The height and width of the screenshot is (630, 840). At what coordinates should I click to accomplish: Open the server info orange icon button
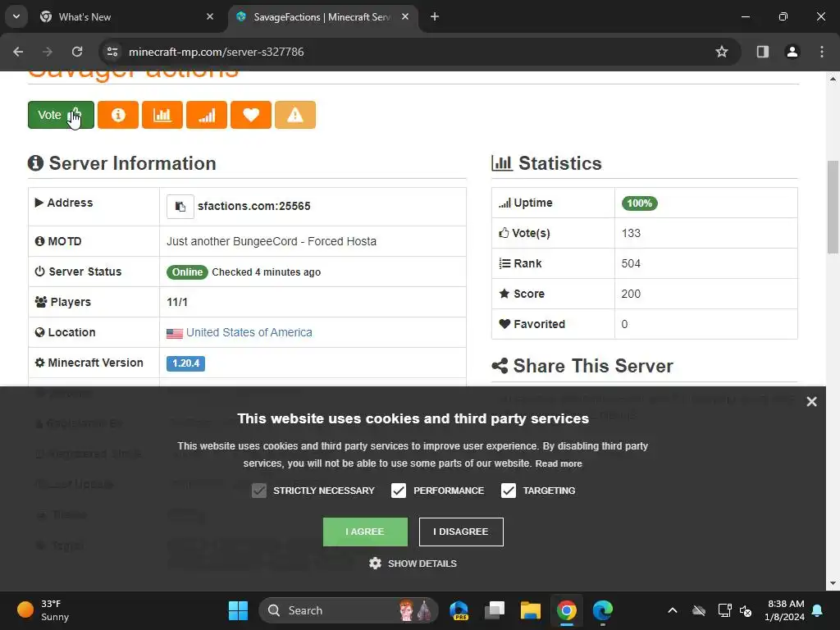coord(118,115)
